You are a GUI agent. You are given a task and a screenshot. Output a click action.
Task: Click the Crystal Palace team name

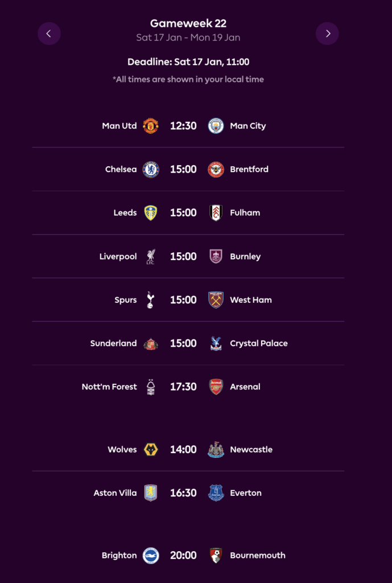[258, 343]
